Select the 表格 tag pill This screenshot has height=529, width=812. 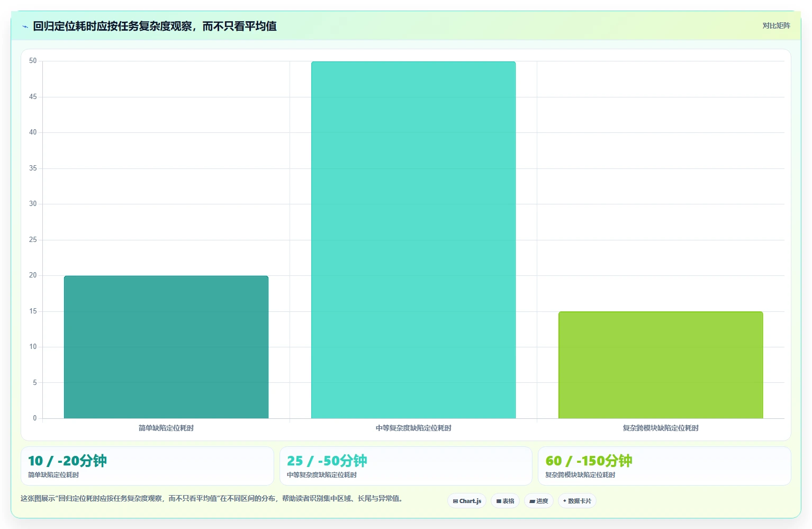[505, 501]
